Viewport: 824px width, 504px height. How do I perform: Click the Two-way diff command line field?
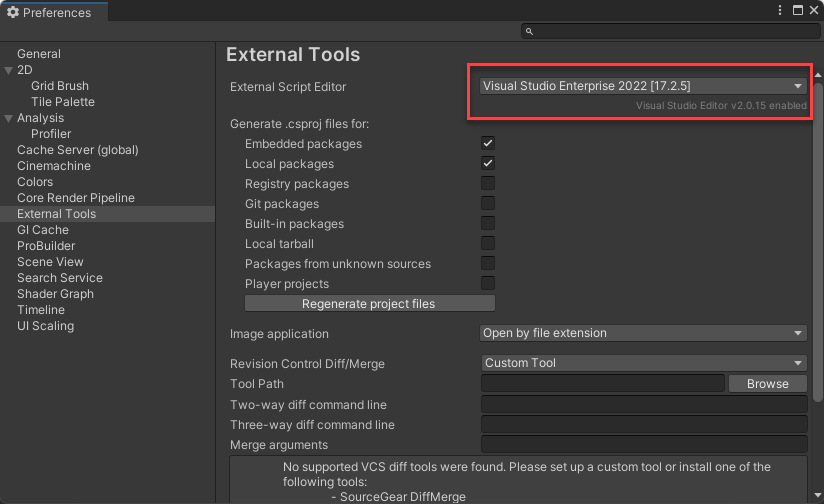tap(643, 405)
